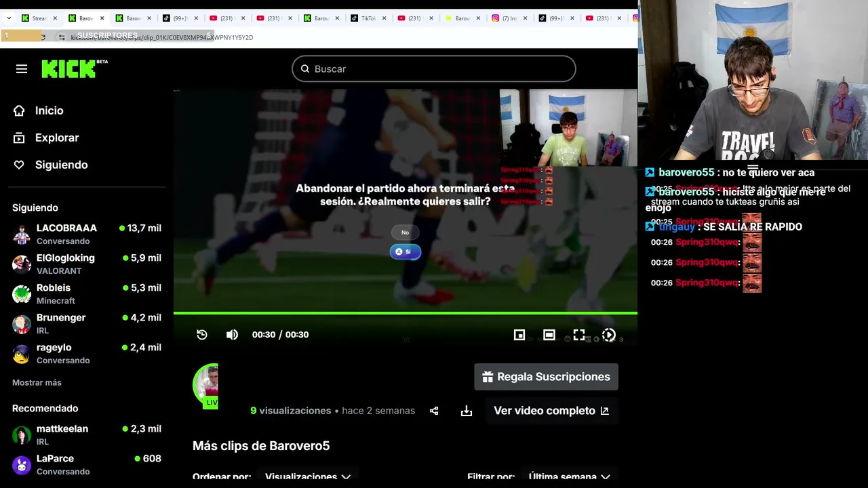Click the Inicio home icon
Image resolution: width=868 pixels, height=488 pixels.
pos(19,110)
